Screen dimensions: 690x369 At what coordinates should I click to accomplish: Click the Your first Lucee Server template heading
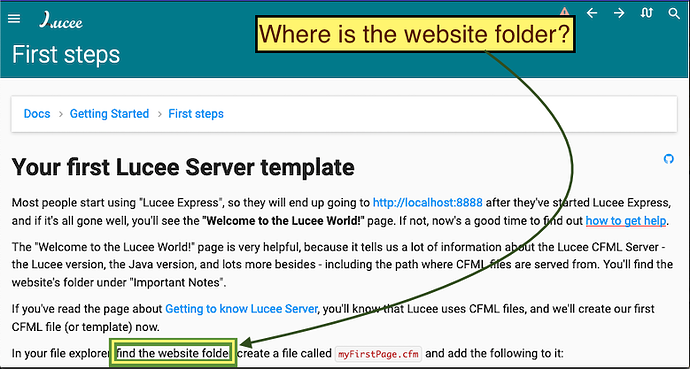pos(183,167)
